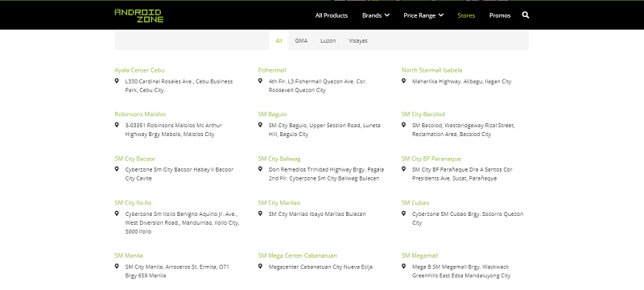This screenshot has height=290, width=644.
Task: Open the SM Baguio store link
Action: point(272,114)
